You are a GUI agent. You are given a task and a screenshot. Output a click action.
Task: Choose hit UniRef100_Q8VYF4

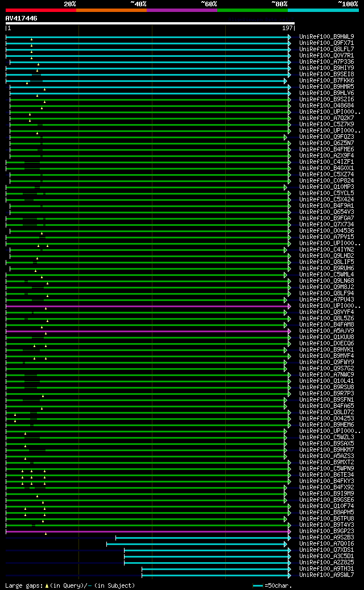click(326, 312)
